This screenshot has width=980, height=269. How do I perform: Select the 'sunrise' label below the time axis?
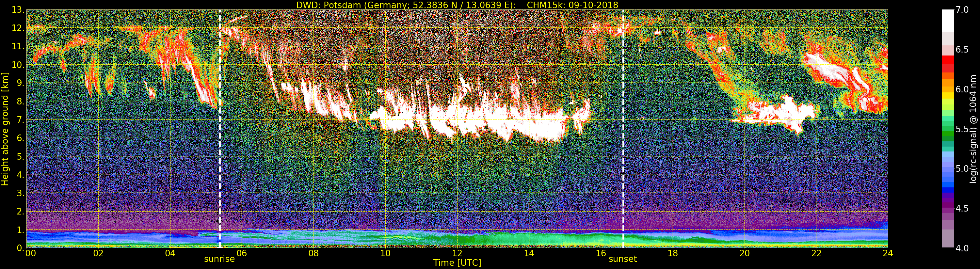(219, 259)
